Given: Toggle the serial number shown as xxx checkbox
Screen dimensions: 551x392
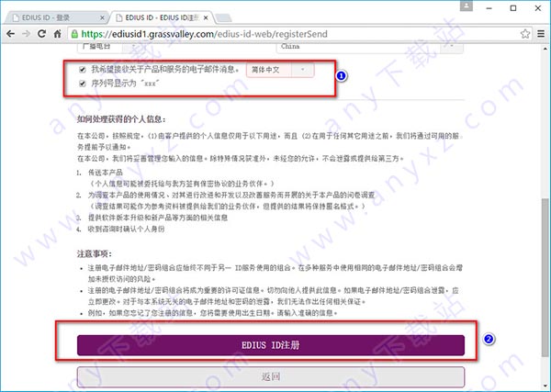Looking at the screenshot, I should [x=83, y=84].
